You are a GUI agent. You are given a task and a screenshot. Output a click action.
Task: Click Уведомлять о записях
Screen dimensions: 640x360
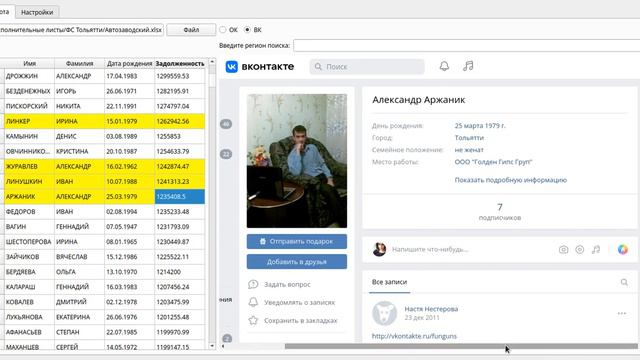pos(300,302)
